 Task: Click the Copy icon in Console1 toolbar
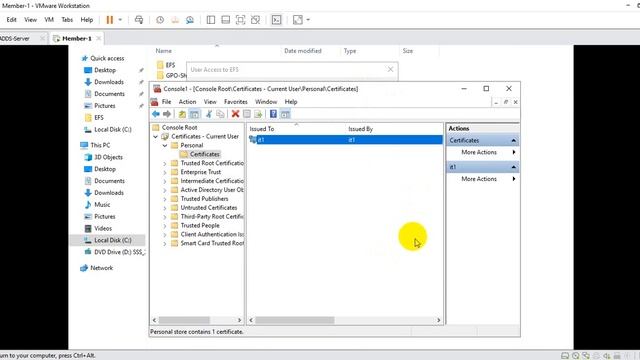(220, 114)
